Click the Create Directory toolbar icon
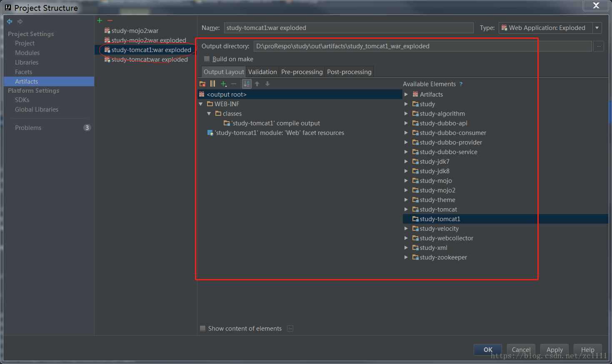 (203, 84)
